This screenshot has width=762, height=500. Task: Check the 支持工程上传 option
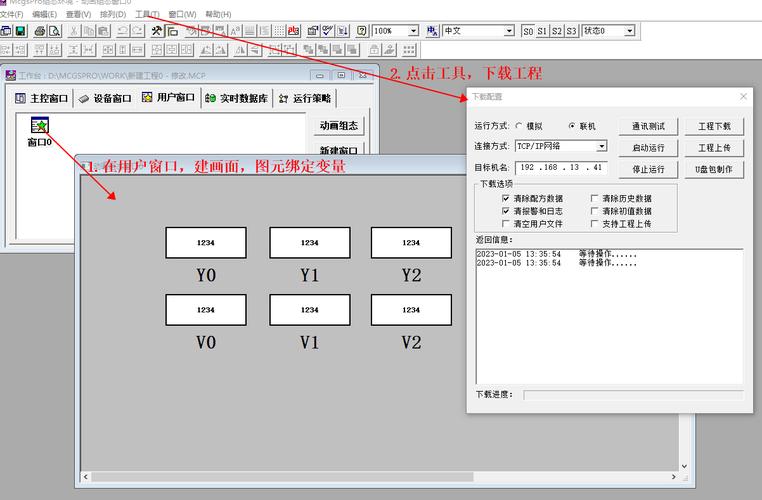(595, 224)
